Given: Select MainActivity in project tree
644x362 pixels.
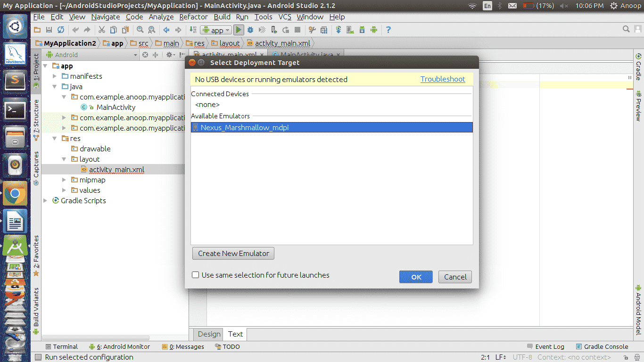Looking at the screenshot, I should click(x=116, y=107).
